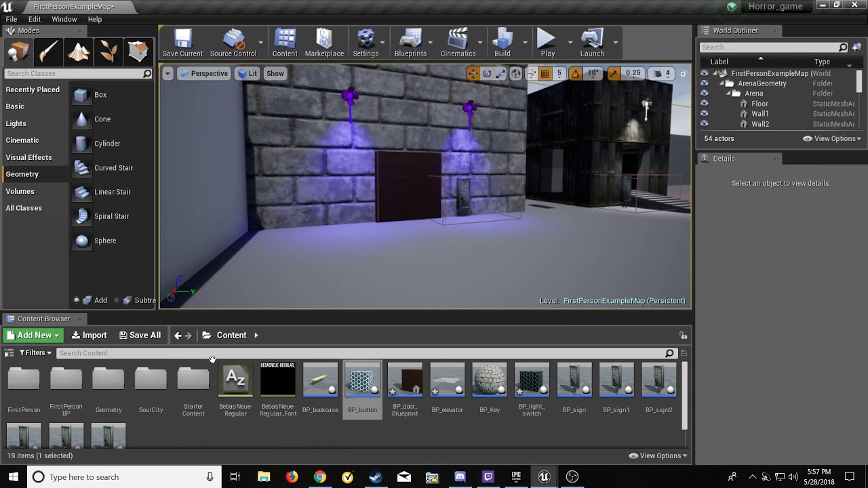The height and width of the screenshot is (488, 868).
Task: Click the Save Current toolbar icon
Action: [182, 43]
